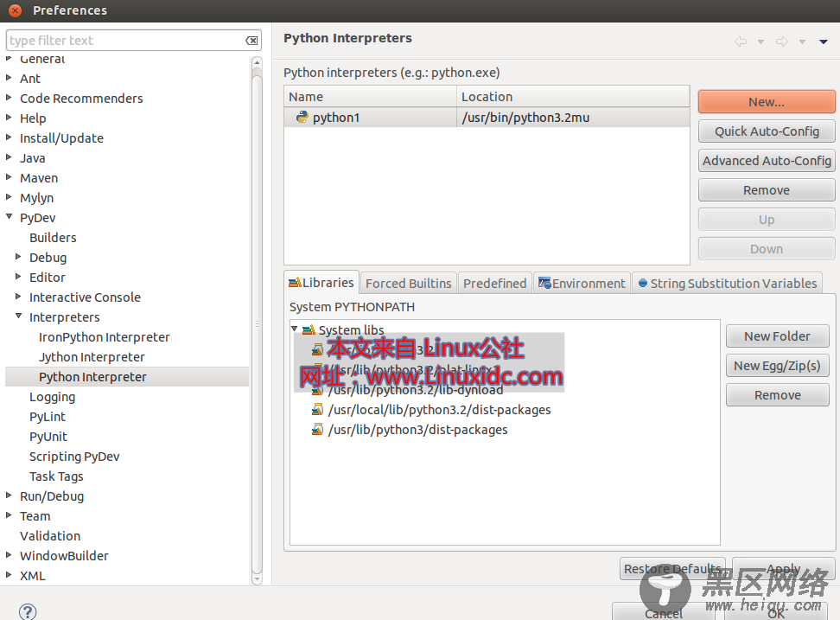This screenshot has height=620, width=840.
Task: Open the forward history dropdown arrow
Action: (802, 42)
